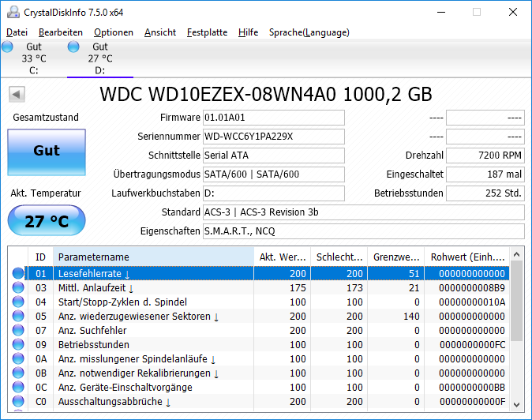Click status orb of Mittl. Anlaufzeit row
Image resolution: width=532 pixels, height=420 pixels.
tap(18, 287)
